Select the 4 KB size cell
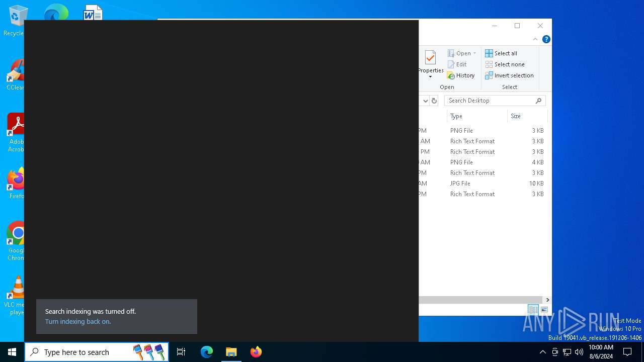Screen dimensions: 644x362 coord(538,162)
